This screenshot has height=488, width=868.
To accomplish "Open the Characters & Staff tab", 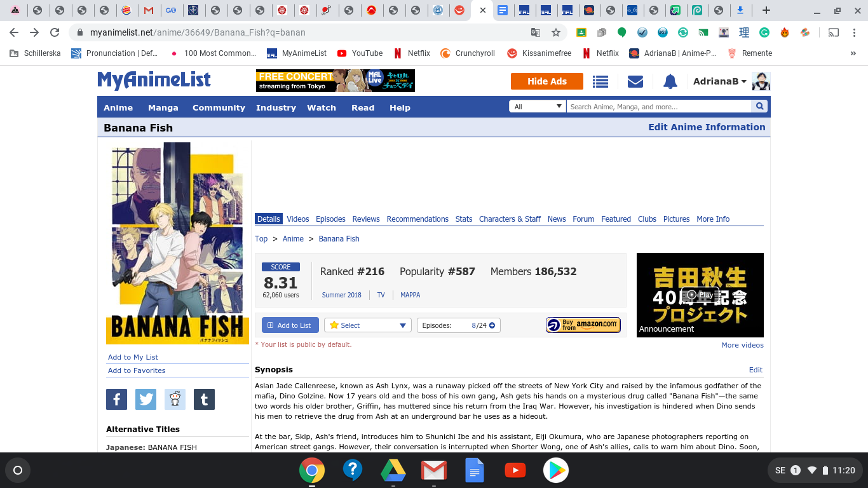I will (510, 219).
